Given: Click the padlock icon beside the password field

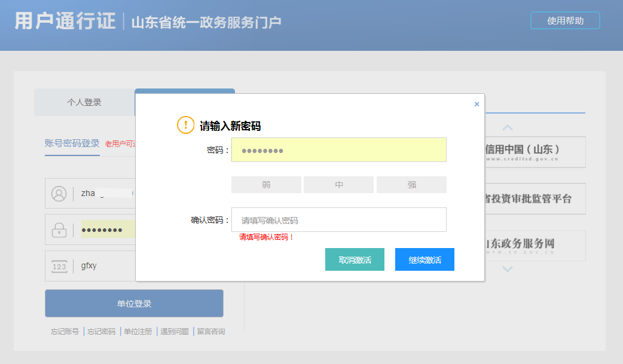Looking at the screenshot, I should click(59, 230).
